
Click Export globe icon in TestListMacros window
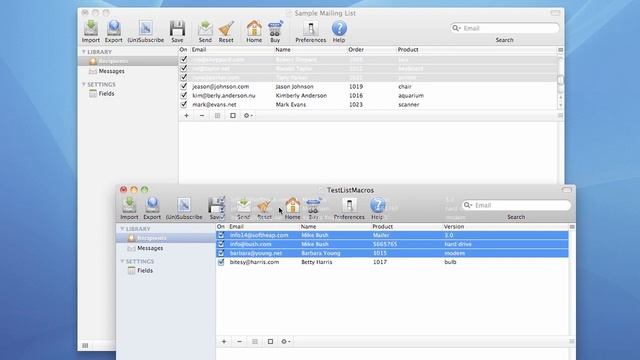(x=152, y=205)
